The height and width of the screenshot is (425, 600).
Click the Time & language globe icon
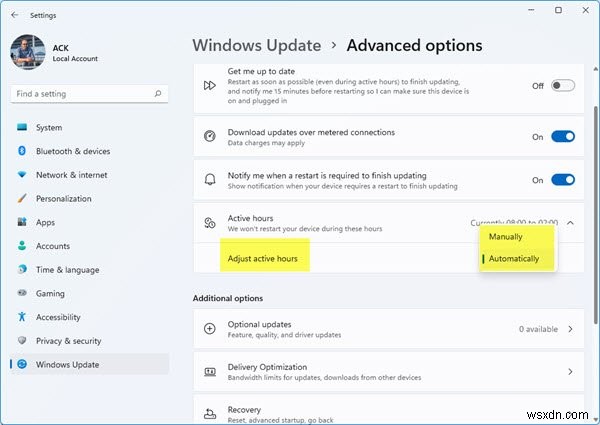click(x=22, y=269)
